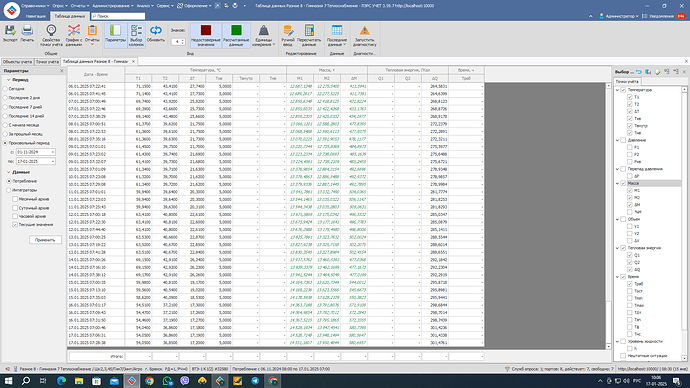The width and height of the screenshot is (690, 388).
Task: Check the Тост checkbox
Action: (x=630, y=291)
